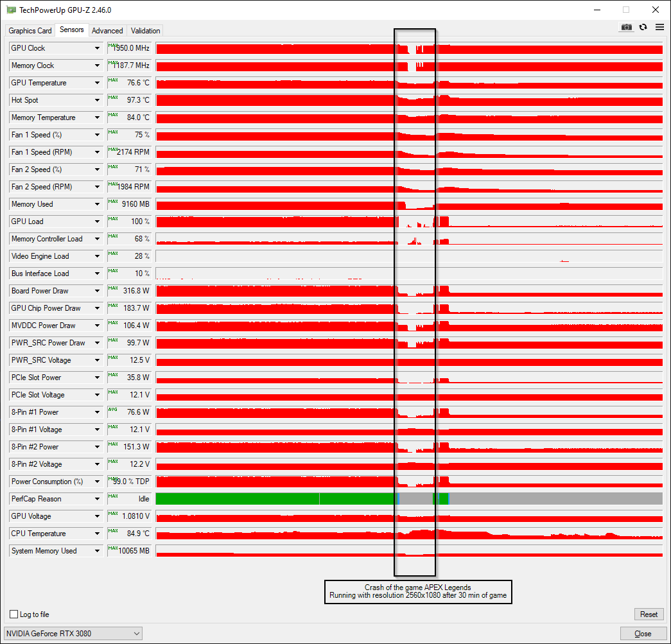The width and height of the screenshot is (671, 644).
Task: Expand the GPU Clock sensor dropdown
Action: pyautogui.click(x=97, y=48)
